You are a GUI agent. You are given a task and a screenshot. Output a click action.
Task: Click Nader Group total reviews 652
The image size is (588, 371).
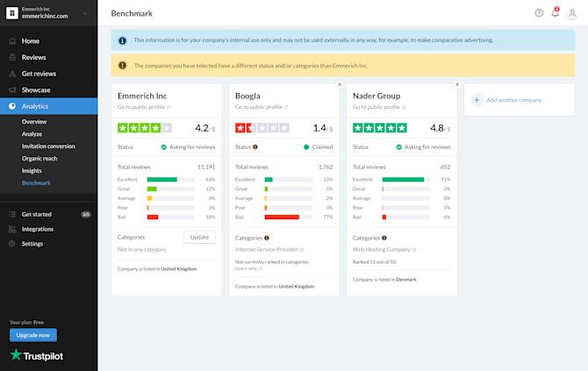tap(446, 168)
